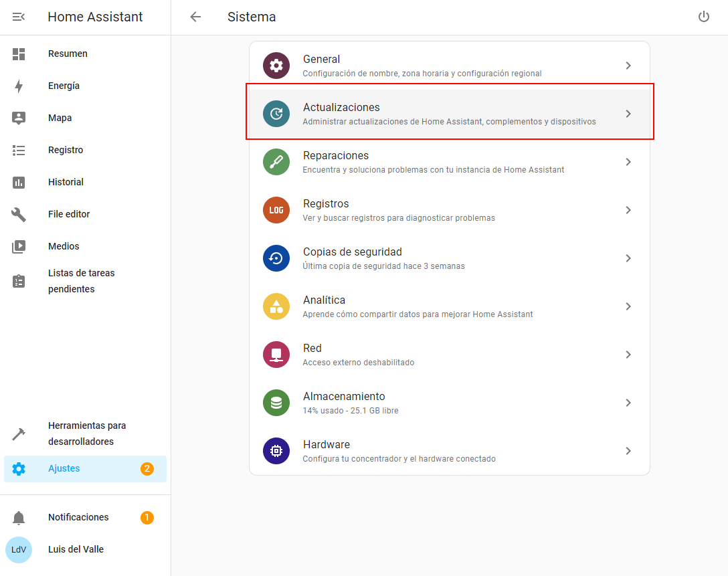Click the orange LOG Registros icon

[x=276, y=210]
